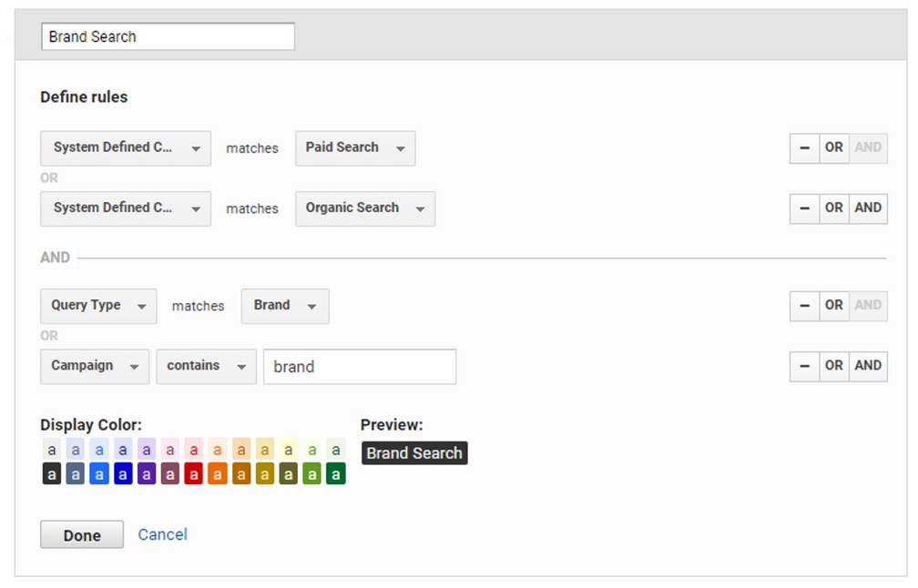This screenshot has height=588, width=918.
Task: Add an OR condition to Query Type rule
Action: click(x=833, y=306)
